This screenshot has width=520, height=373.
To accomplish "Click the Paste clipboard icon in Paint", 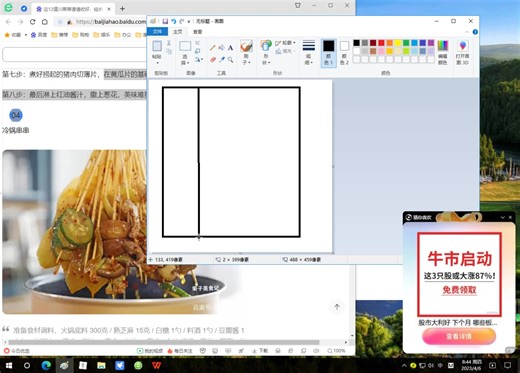I will click(x=157, y=46).
